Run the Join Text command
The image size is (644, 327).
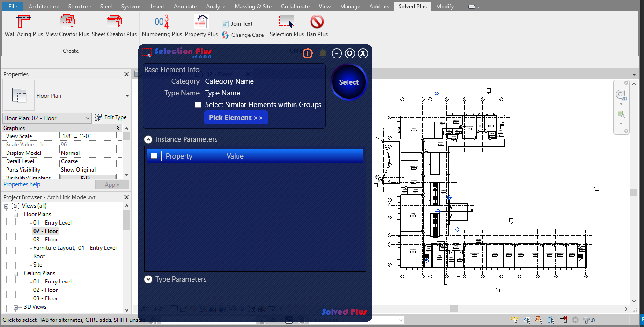237,23
